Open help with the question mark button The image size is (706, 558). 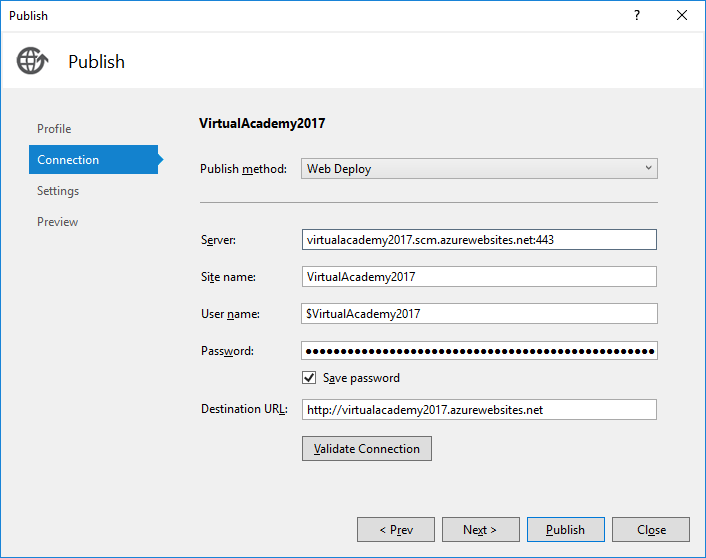pos(637,16)
